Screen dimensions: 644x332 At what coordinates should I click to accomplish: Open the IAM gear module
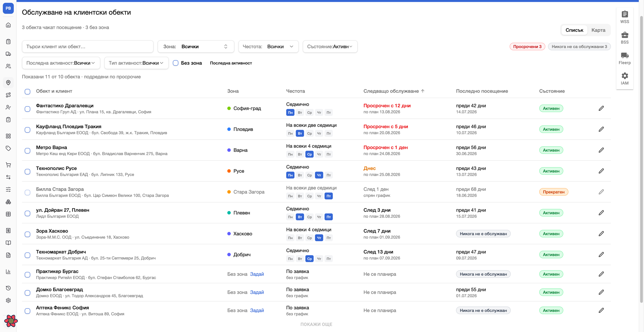click(624, 78)
